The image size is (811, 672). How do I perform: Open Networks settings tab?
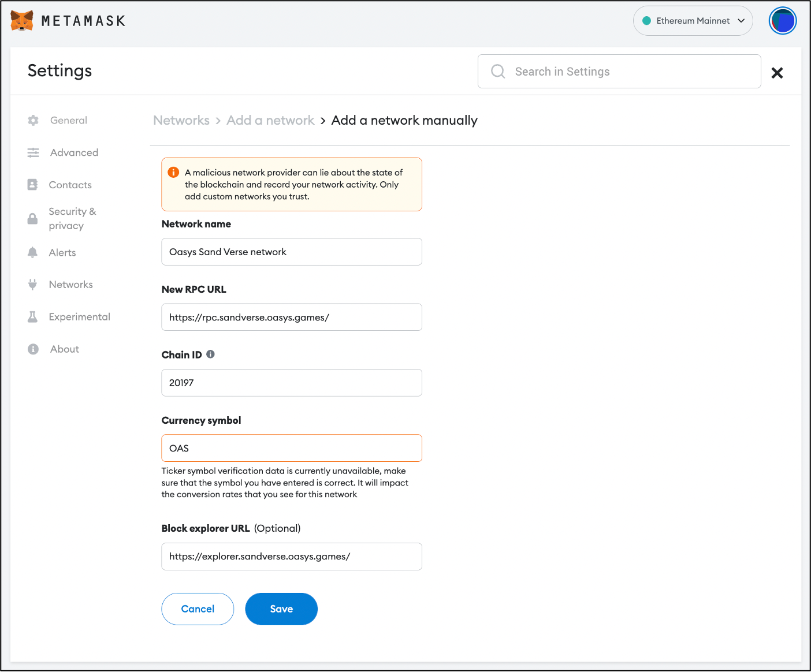(71, 285)
